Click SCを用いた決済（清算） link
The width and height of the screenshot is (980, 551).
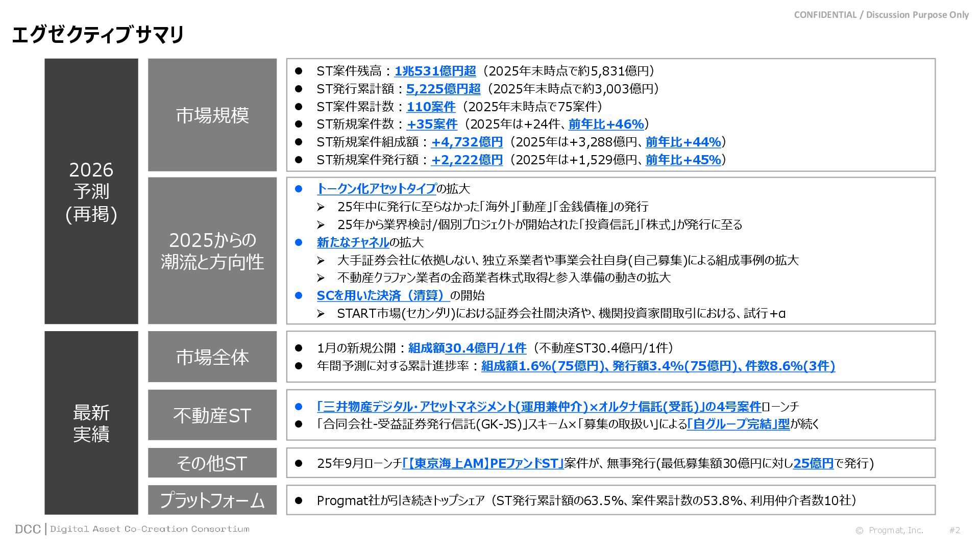[x=382, y=295]
